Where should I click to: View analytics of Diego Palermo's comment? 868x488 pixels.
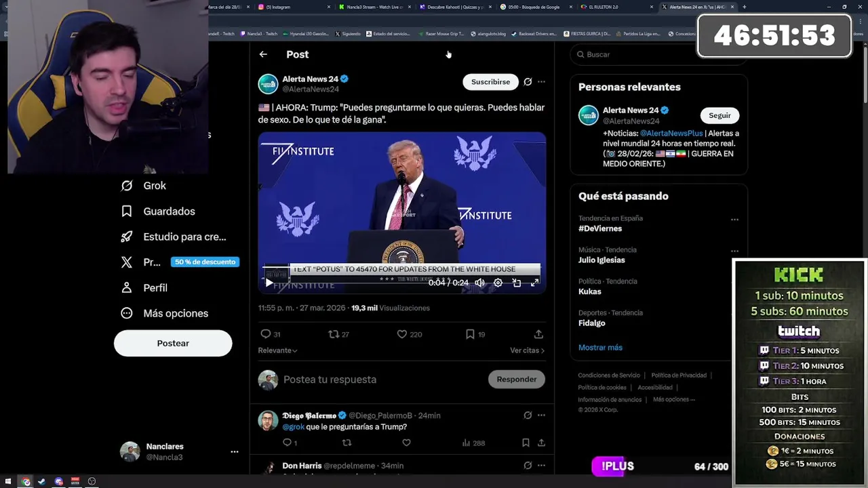coord(473,443)
